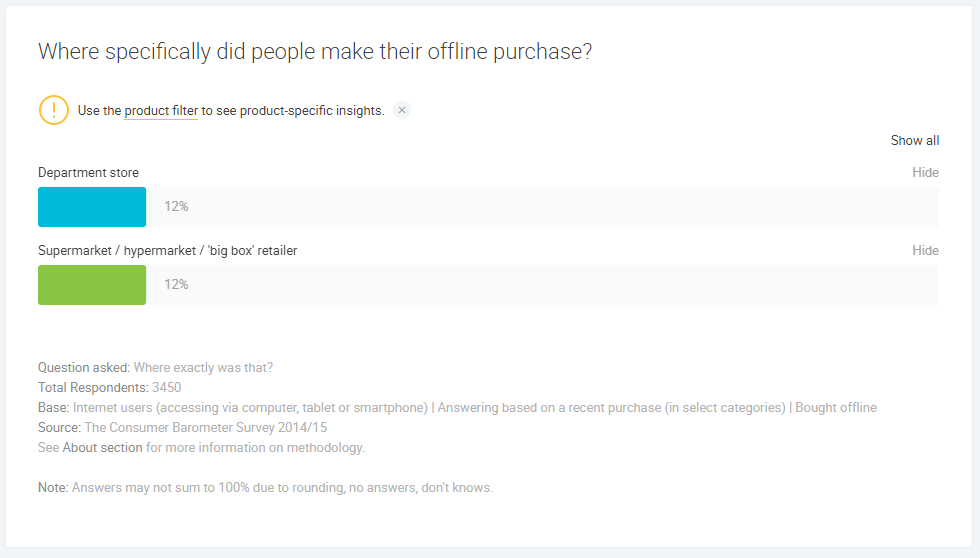Open the product filter link
Viewport: 980px width, 558px height.
click(x=160, y=111)
